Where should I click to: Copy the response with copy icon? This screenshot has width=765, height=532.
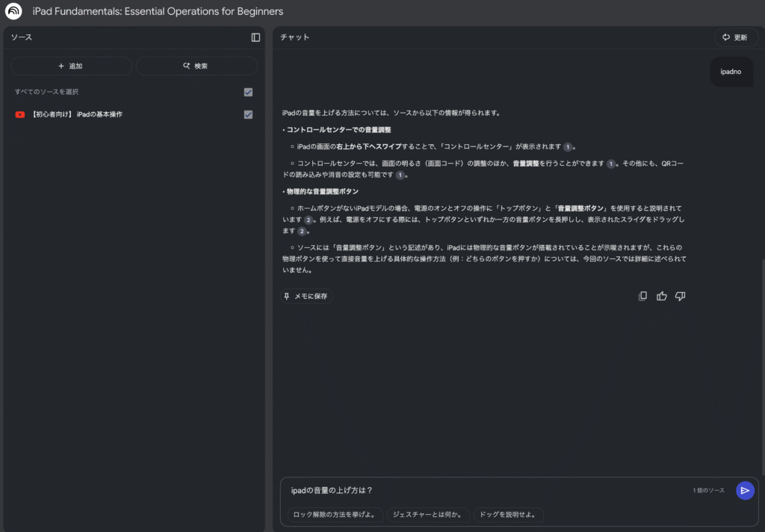click(642, 296)
